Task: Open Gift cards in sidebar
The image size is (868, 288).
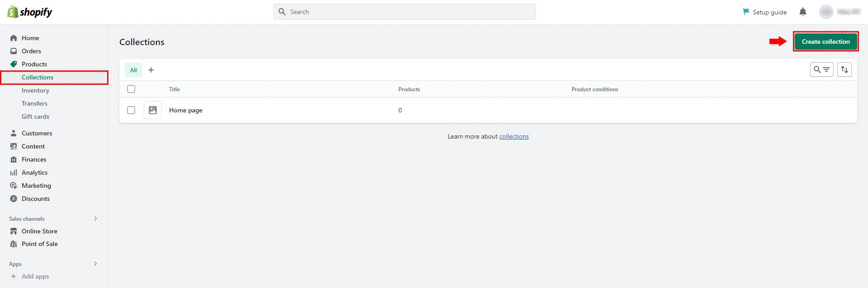Action: (x=35, y=116)
